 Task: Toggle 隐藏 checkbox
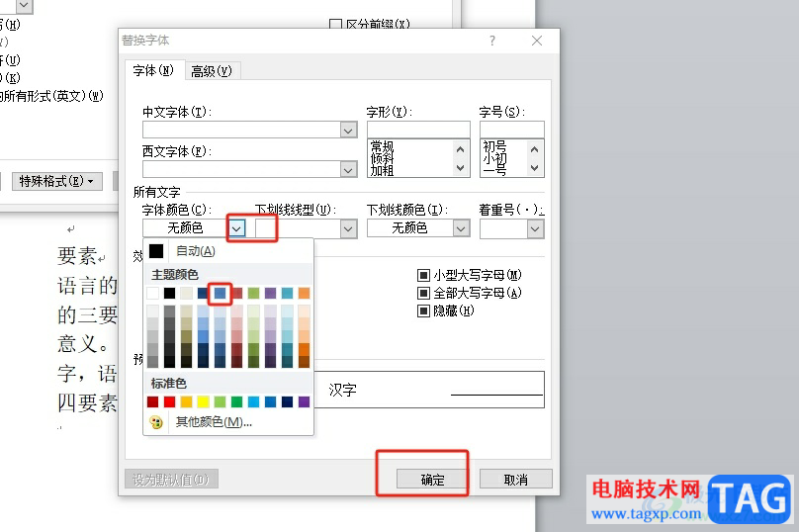coord(423,310)
